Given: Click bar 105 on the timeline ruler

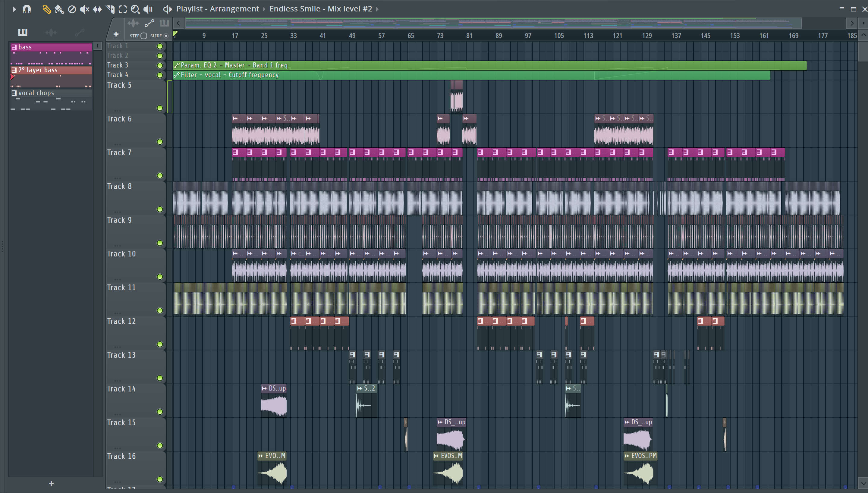Looking at the screenshot, I should pos(559,36).
